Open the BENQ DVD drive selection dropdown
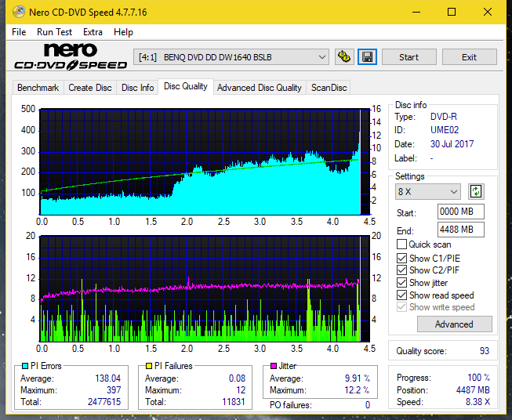This screenshot has height=420, width=512. click(231, 57)
